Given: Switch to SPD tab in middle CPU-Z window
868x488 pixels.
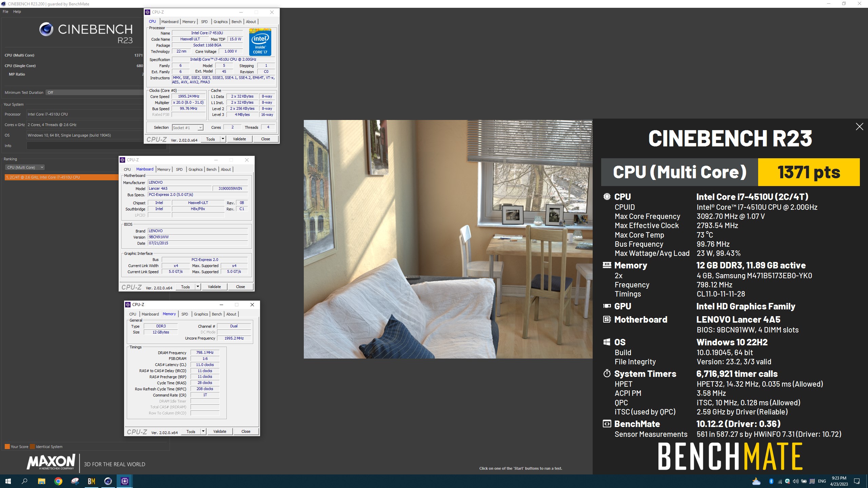Looking at the screenshot, I should [x=179, y=169].
